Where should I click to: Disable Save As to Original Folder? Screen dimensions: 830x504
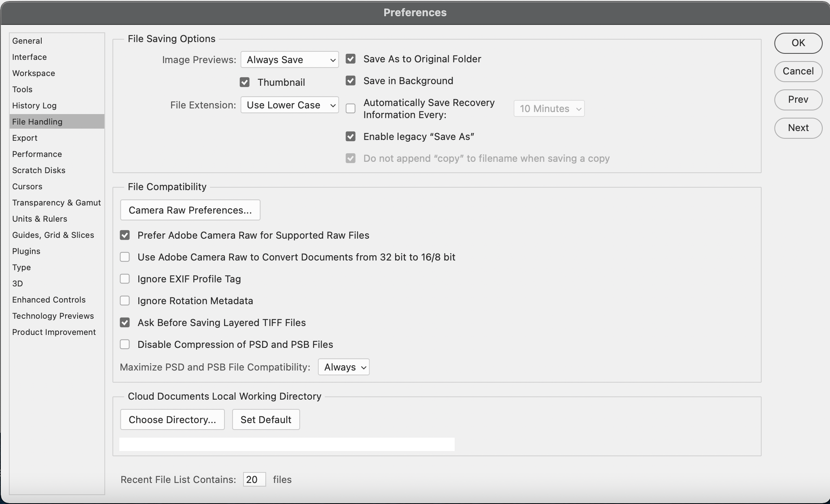click(350, 59)
